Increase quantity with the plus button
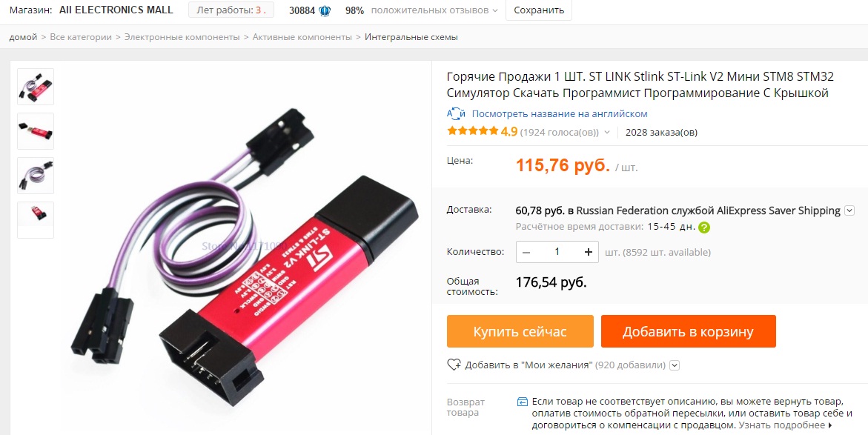 click(589, 252)
